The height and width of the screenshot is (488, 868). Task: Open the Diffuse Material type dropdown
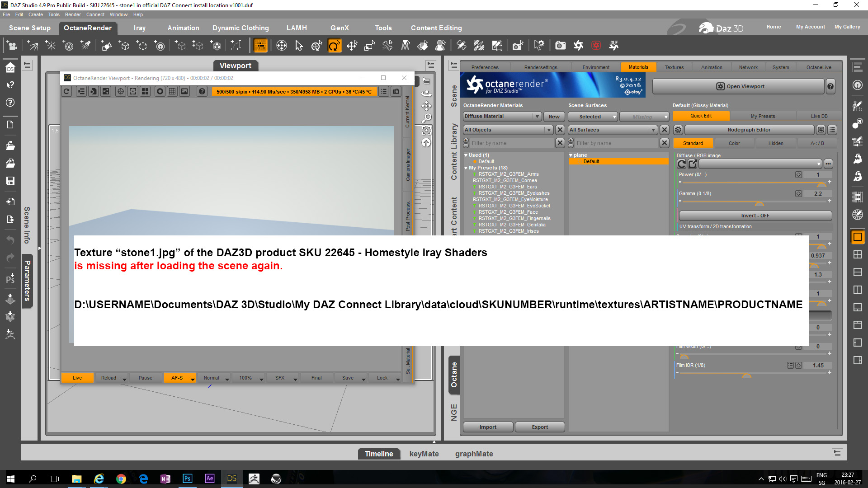click(502, 117)
